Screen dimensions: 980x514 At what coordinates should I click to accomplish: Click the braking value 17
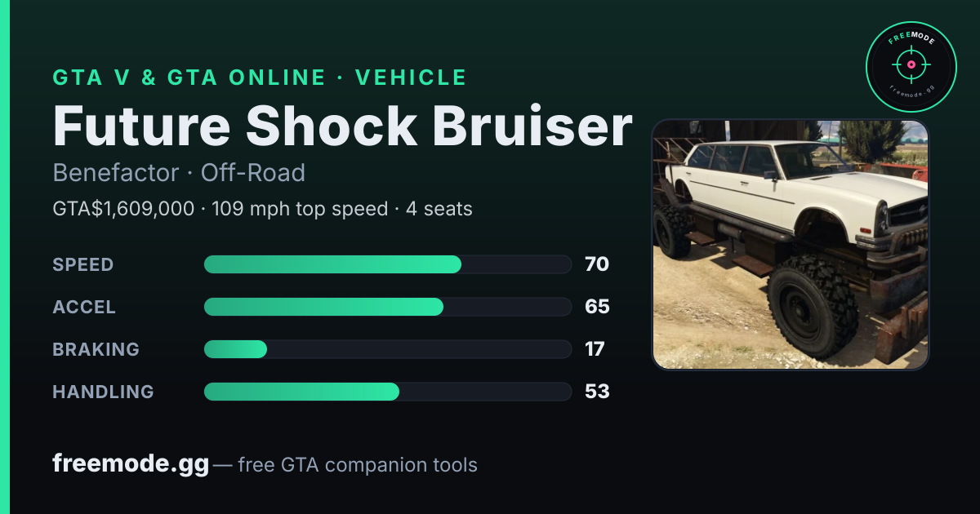tap(595, 349)
